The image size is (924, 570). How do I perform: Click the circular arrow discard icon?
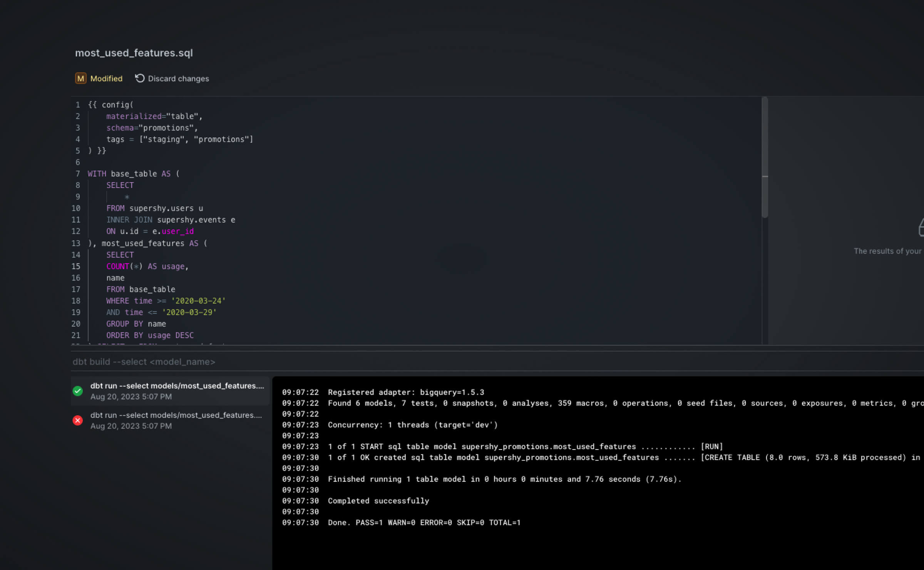[x=140, y=78]
